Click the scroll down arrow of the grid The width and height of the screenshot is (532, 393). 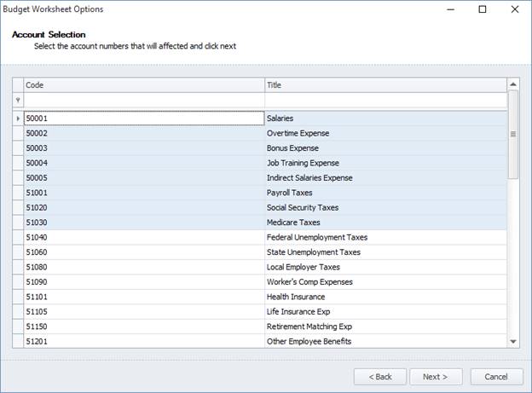tap(513, 341)
